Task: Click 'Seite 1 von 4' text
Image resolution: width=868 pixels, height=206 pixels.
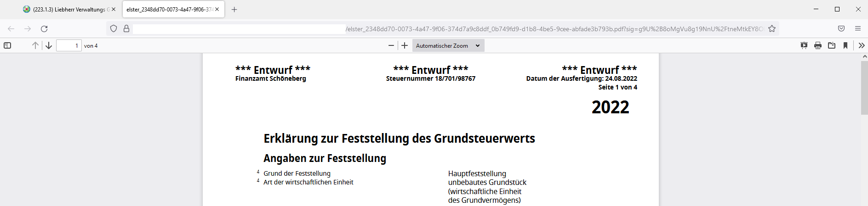Action: click(618, 87)
